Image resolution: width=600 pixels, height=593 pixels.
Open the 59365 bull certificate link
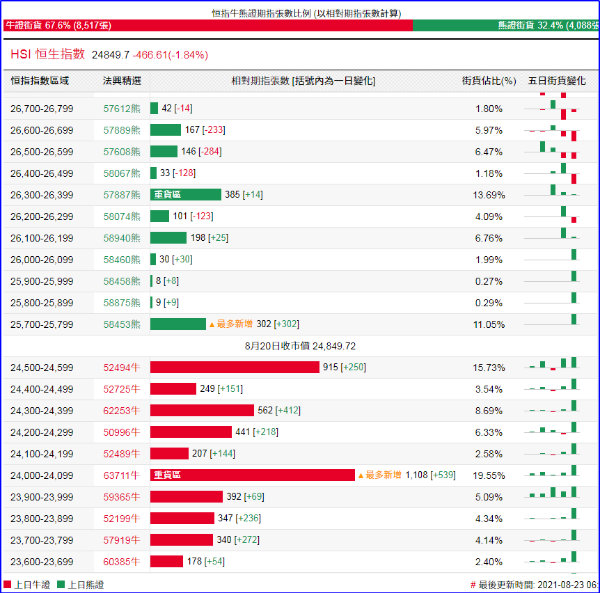[x=122, y=497]
